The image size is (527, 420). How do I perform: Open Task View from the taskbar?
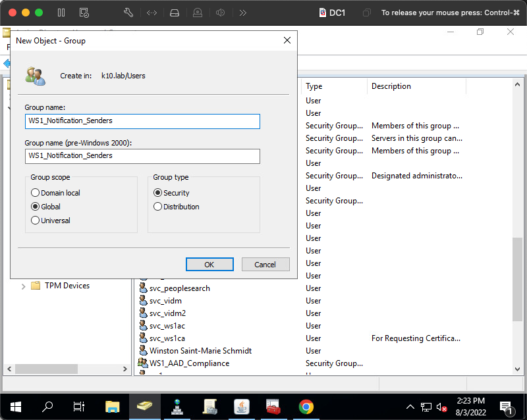79,407
